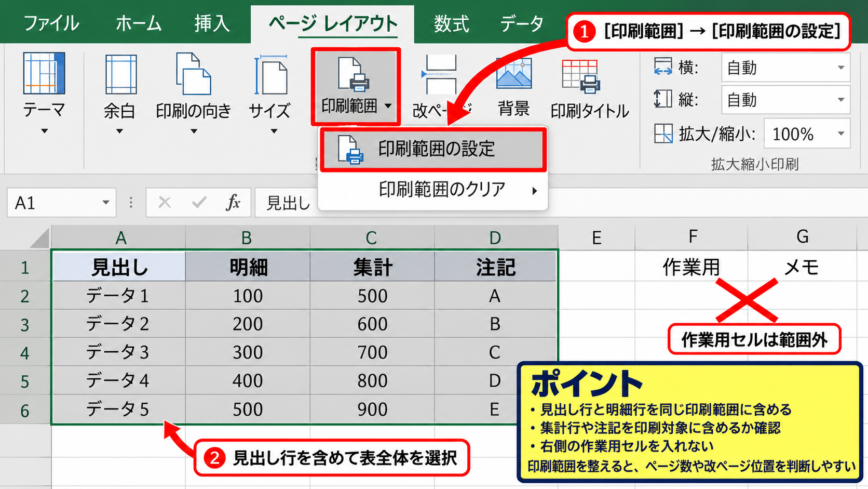Open the Name Box dropdown showing A1

click(106, 202)
